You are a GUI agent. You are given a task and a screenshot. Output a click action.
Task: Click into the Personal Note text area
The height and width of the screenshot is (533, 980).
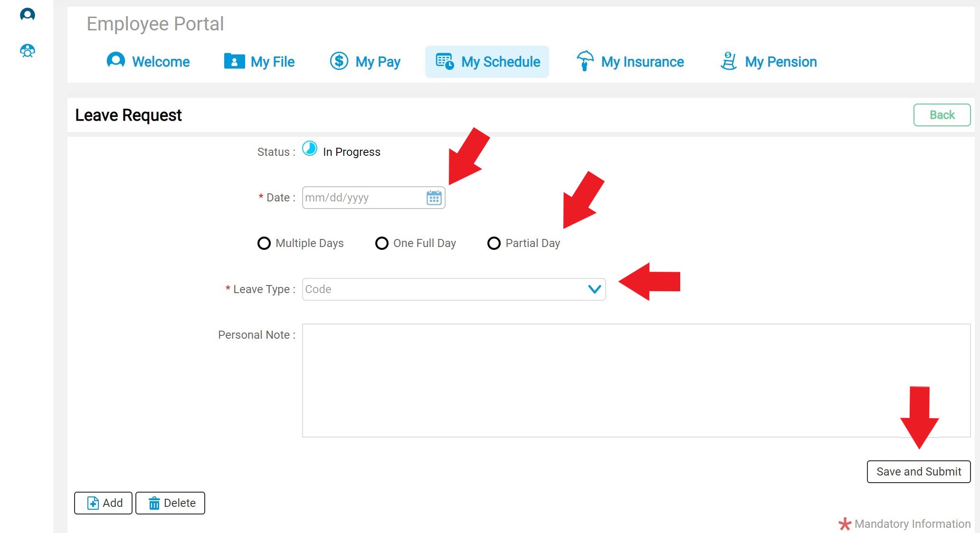[x=636, y=380]
